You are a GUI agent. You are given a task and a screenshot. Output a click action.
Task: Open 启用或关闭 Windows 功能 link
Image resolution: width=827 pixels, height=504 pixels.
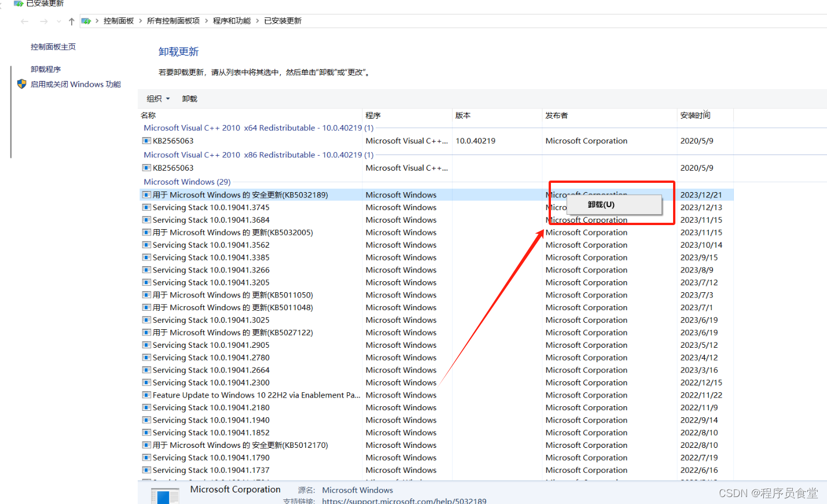(x=76, y=84)
